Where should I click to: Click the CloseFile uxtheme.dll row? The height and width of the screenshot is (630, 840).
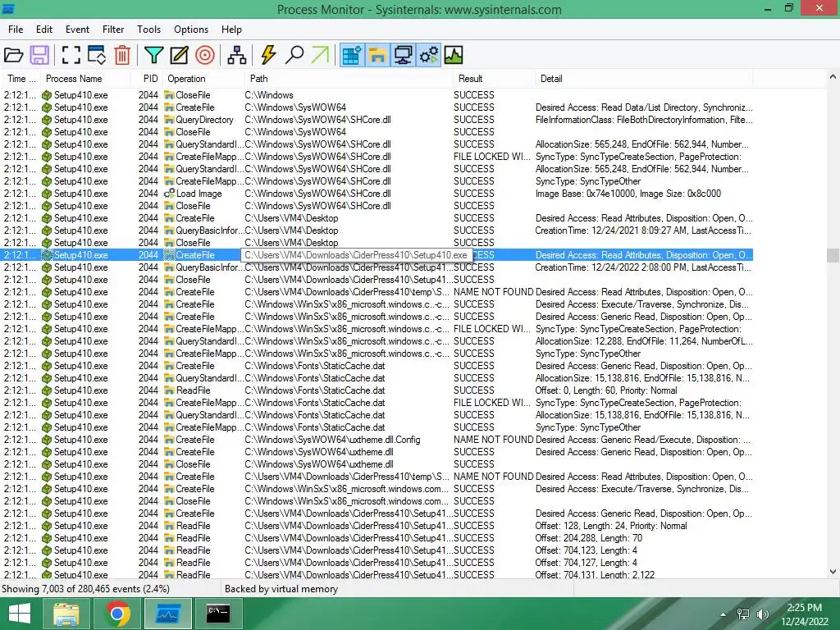(x=377, y=464)
